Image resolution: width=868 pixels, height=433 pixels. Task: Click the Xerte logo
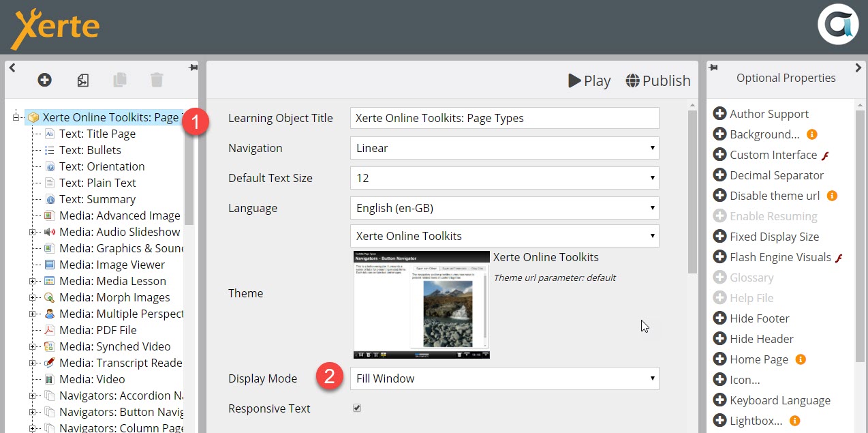point(55,28)
